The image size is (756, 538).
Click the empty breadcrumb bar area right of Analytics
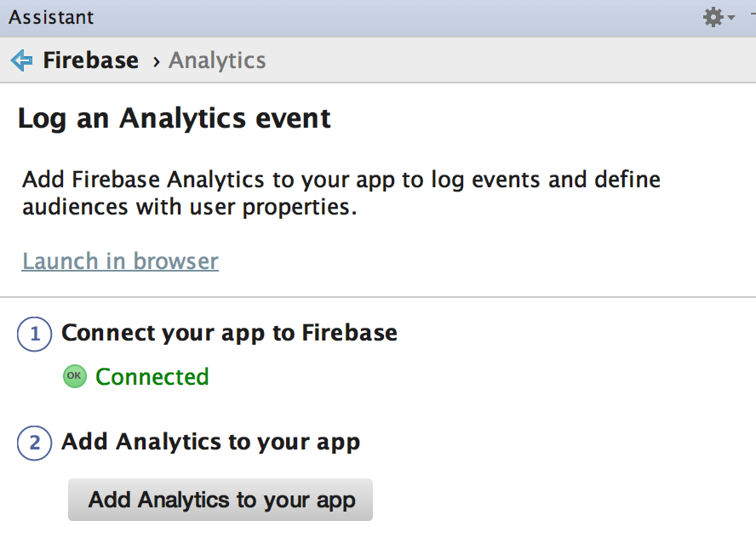511,60
